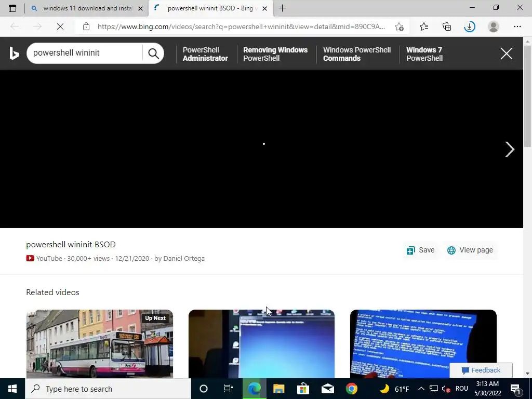This screenshot has height=399, width=532.
Task: Open the weather widget showing 61°F
Action: [x=394, y=389]
